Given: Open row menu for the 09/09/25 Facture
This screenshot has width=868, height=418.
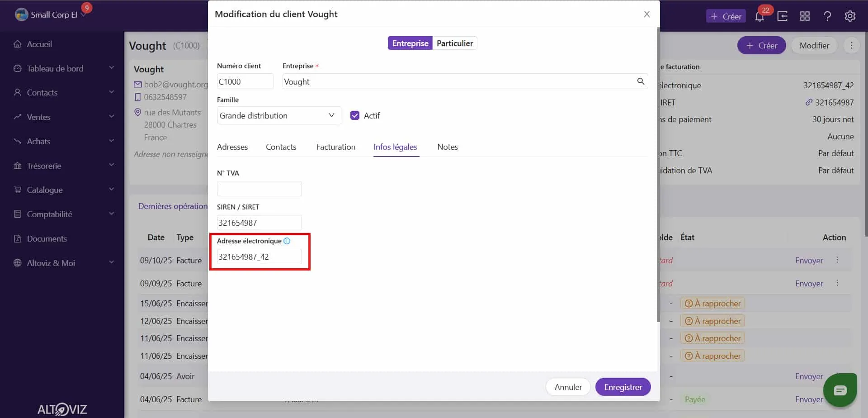Looking at the screenshot, I should (x=837, y=283).
